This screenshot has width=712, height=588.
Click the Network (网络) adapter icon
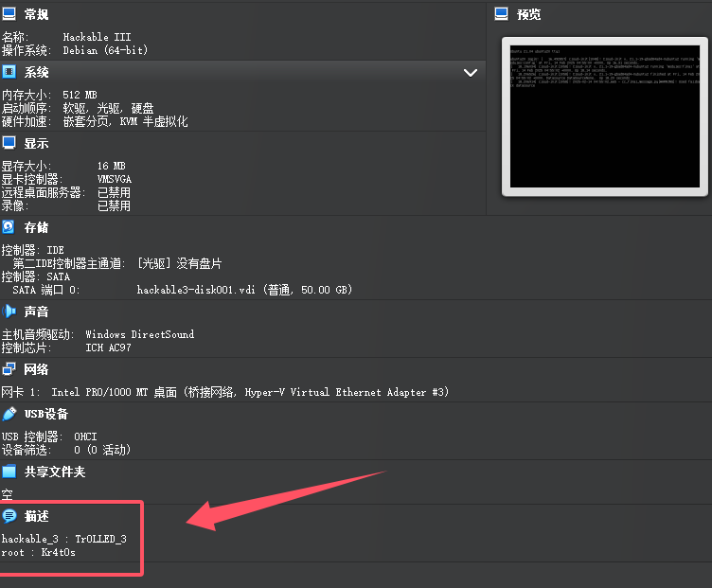(x=9, y=369)
